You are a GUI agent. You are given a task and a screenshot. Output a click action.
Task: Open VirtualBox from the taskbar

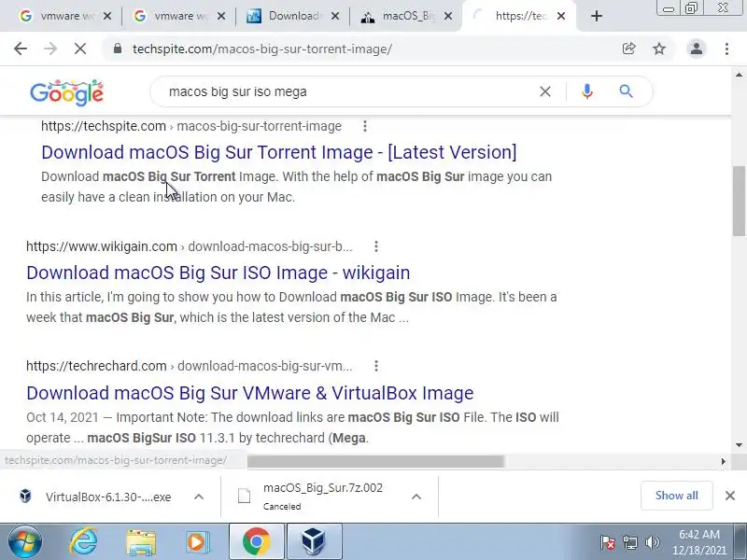tap(314, 542)
